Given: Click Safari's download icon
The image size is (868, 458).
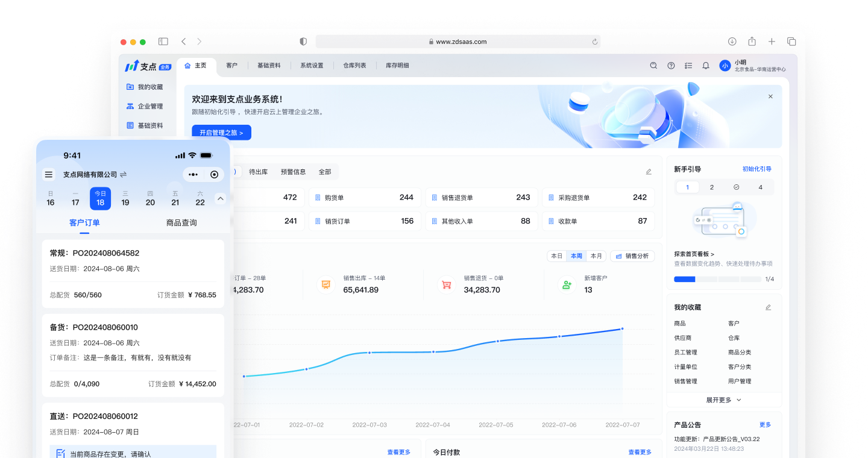Looking at the screenshot, I should [x=732, y=42].
